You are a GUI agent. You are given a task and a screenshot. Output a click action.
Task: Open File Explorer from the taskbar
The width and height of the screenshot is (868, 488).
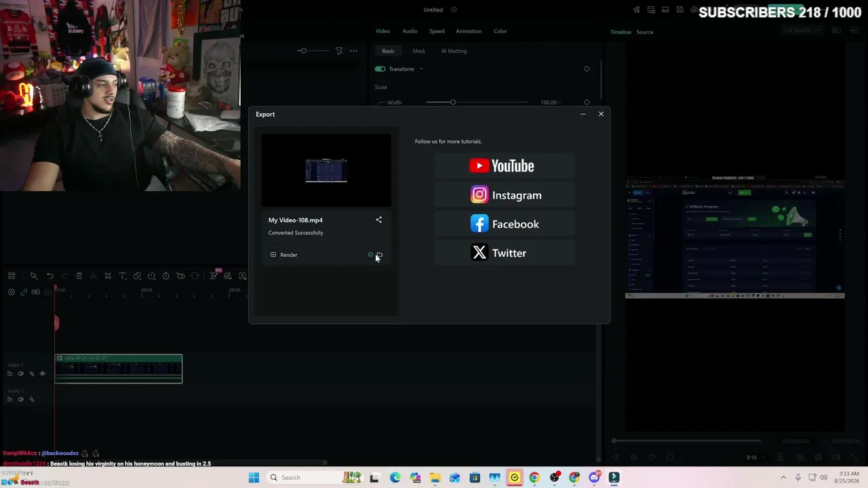[435, 478]
